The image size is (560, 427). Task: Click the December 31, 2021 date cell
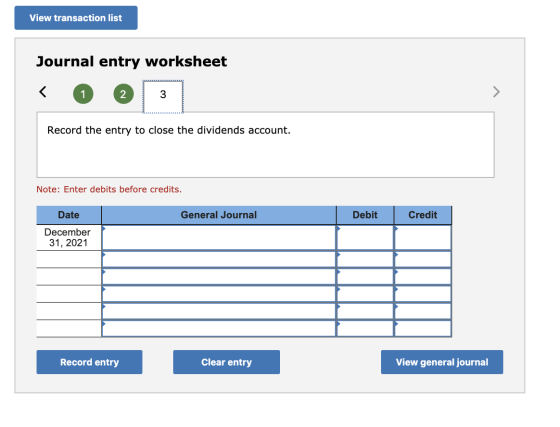68,237
